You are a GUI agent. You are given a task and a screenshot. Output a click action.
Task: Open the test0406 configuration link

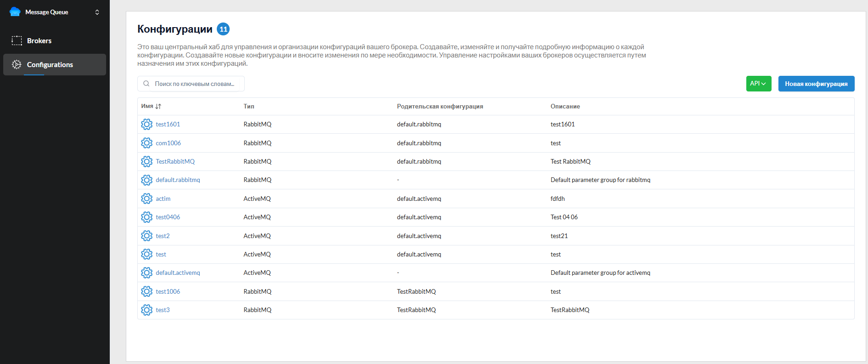tap(168, 217)
